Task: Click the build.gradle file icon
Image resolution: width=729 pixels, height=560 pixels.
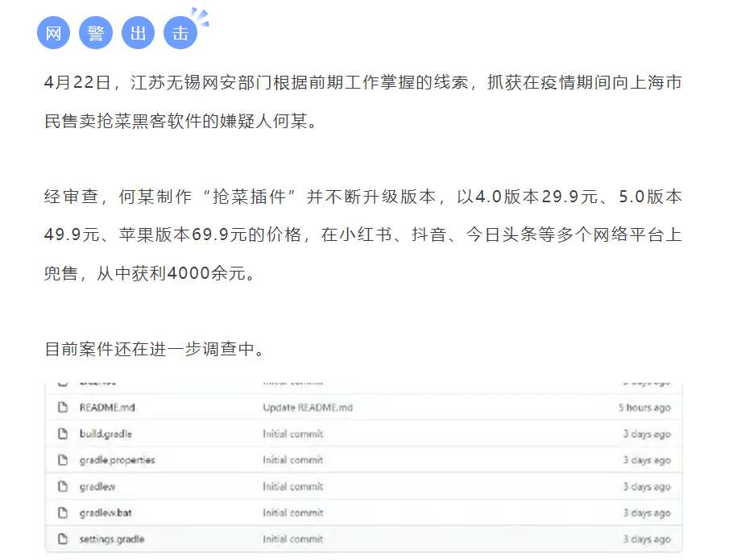Action: tap(61, 434)
